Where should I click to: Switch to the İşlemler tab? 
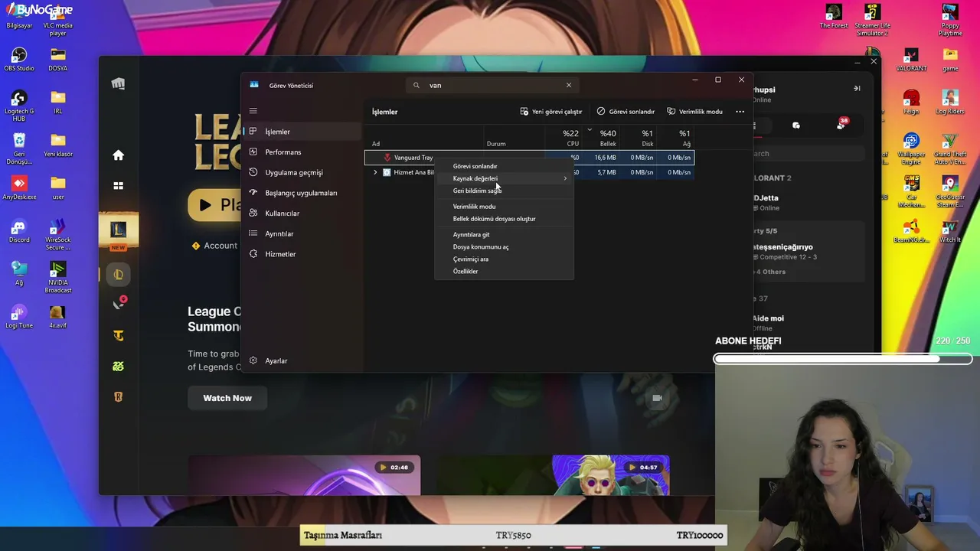pyautogui.click(x=302, y=132)
